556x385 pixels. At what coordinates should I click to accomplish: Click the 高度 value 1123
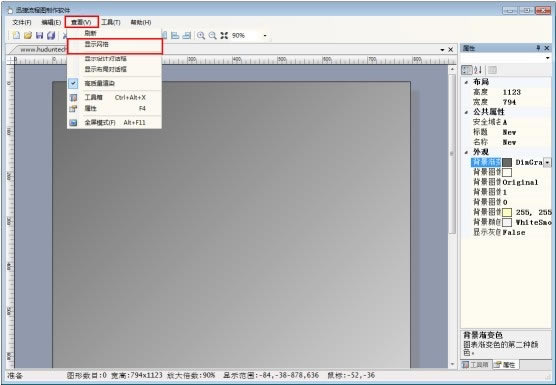[x=512, y=93]
